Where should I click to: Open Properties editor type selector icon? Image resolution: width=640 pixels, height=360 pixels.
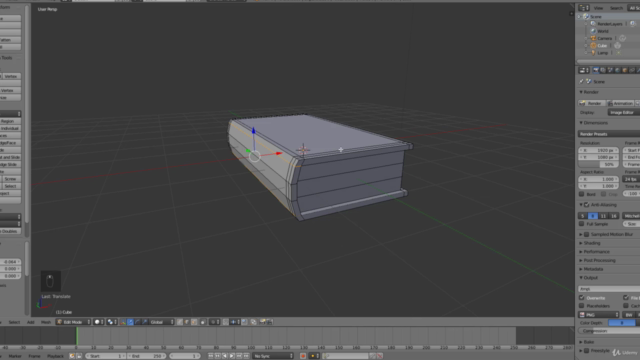[584, 71]
